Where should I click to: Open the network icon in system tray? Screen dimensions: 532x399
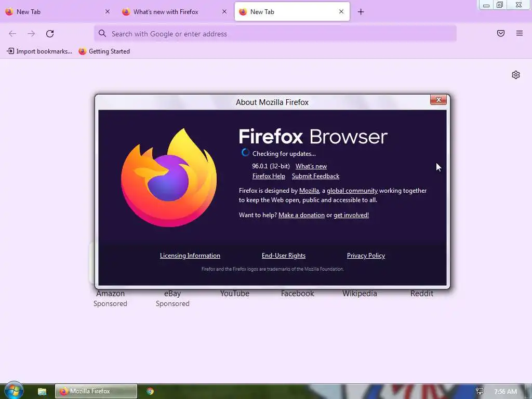pyautogui.click(x=480, y=391)
